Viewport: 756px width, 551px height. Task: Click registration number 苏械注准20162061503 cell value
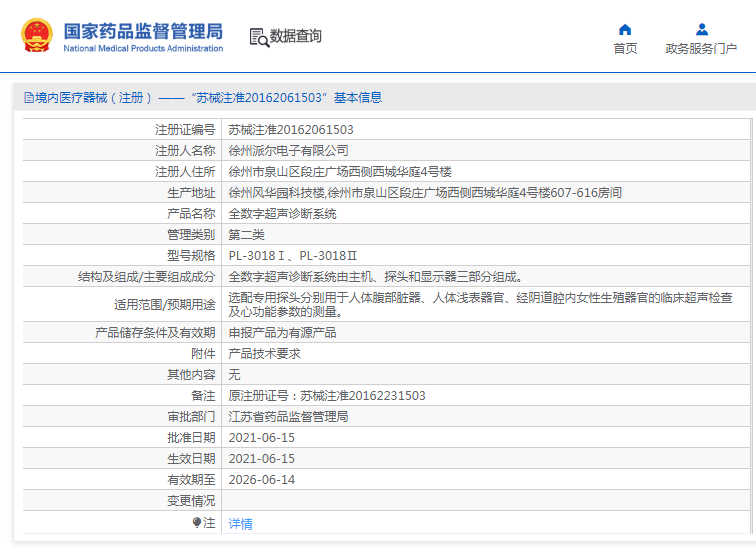(x=291, y=129)
